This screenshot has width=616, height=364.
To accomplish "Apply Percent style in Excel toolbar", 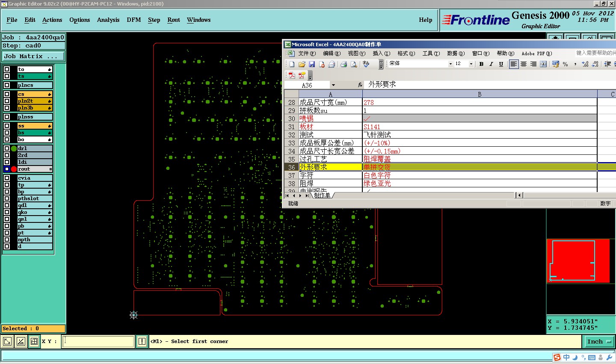I will [566, 64].
